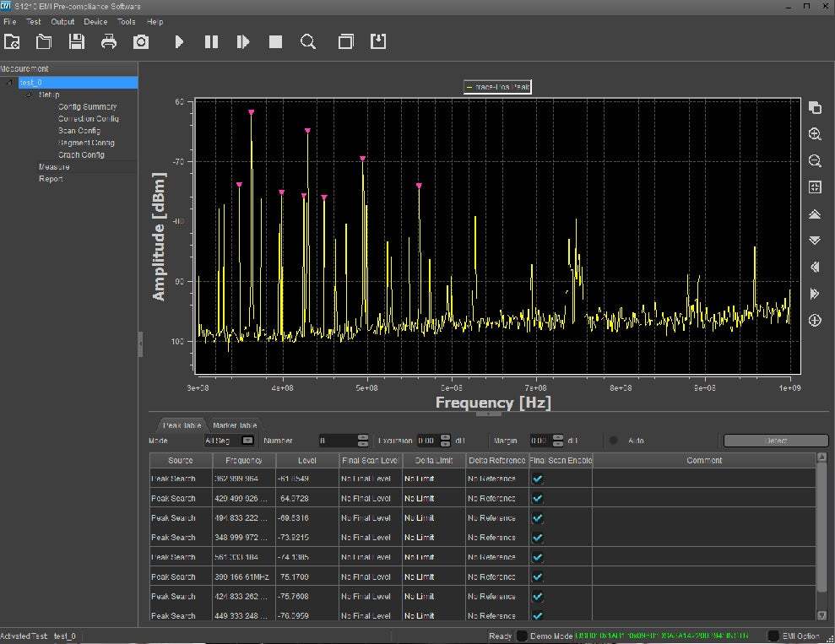This screenshot has width=835, height=644.
Task: Select Scan Config in the tree
Action: [x=79, y=131]
